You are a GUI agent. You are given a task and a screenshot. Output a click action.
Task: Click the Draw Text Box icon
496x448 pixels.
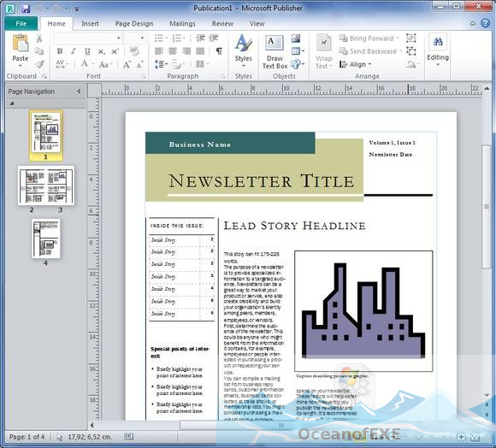pos(275,44)
